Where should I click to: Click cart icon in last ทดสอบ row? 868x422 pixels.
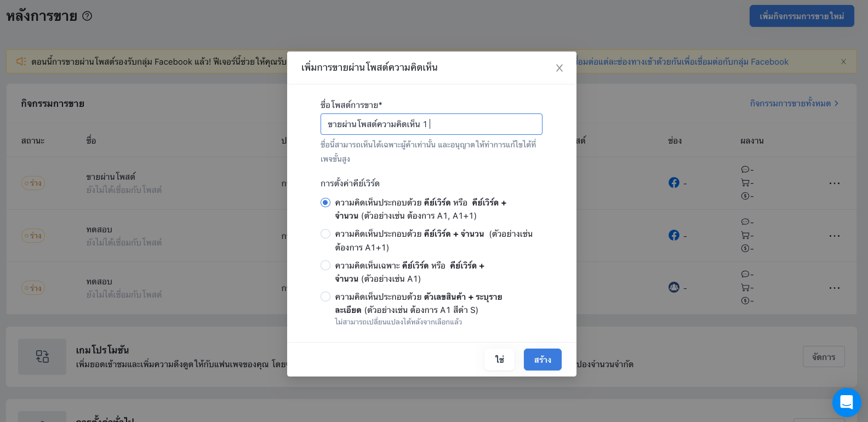(745, 287)
